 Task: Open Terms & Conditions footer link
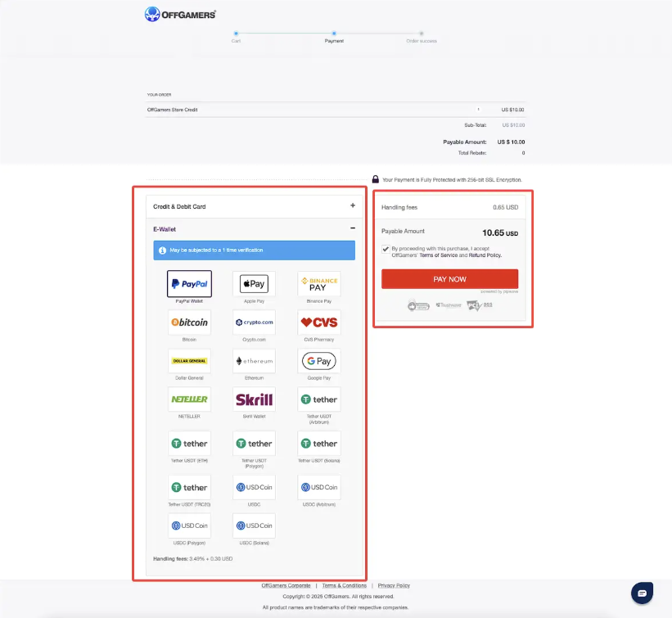[x=344, y=585]
